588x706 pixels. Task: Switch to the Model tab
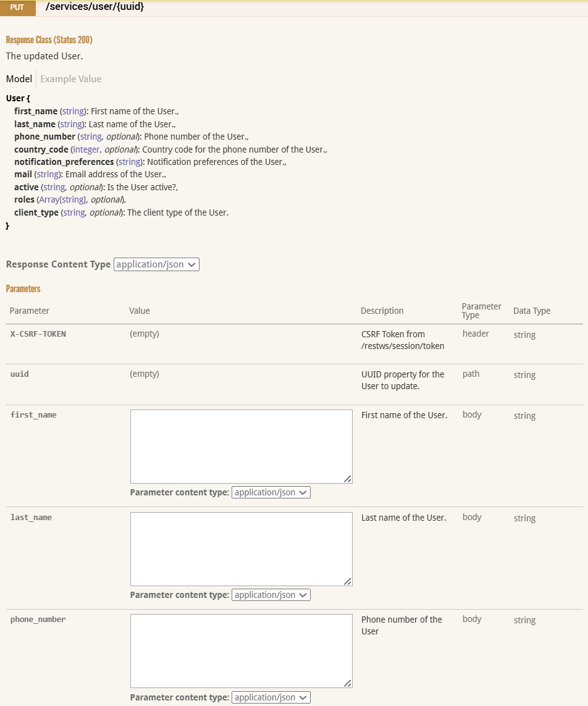19,79
